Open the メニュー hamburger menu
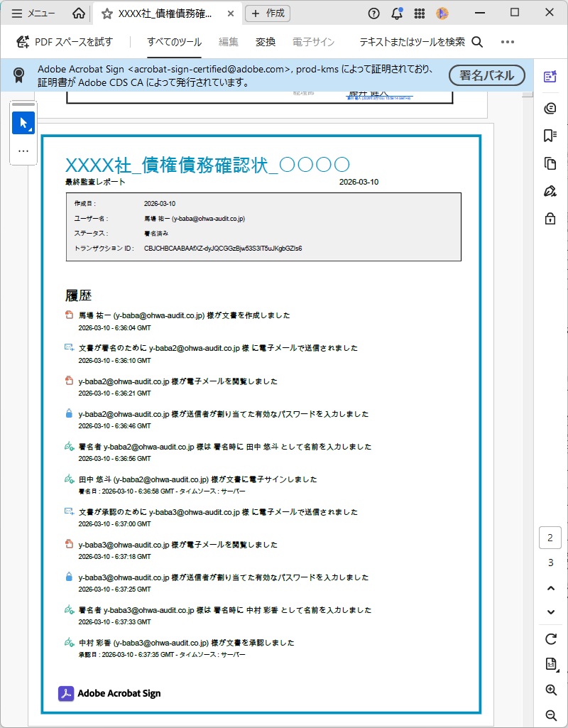 (33, 13)
